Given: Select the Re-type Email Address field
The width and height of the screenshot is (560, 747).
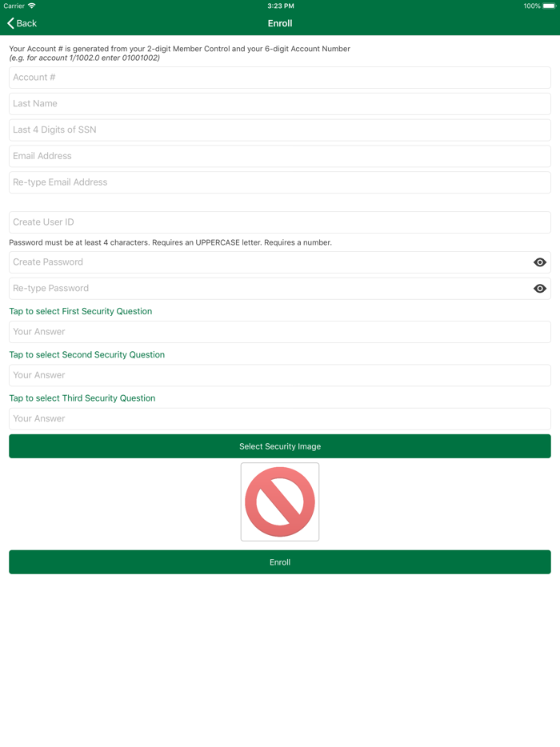Looking at the screenshot, I should point(280,182).
